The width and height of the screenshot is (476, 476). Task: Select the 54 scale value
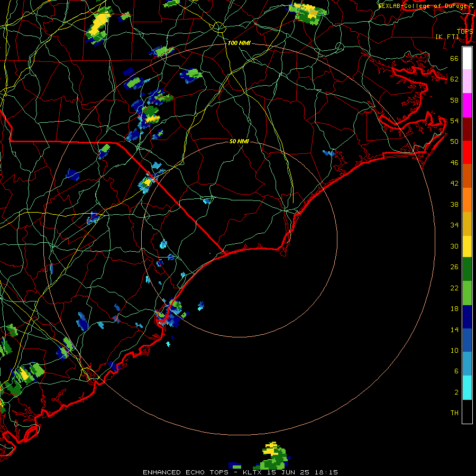pos(454,121)
